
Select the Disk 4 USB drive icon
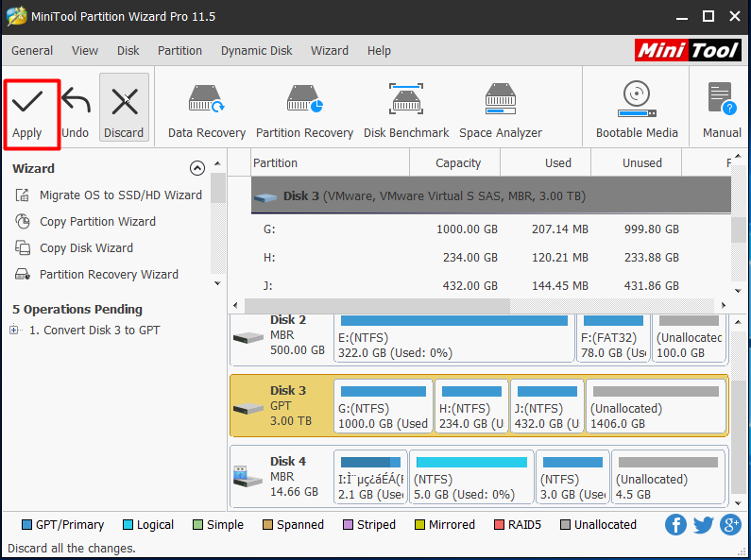coord(247,477)
